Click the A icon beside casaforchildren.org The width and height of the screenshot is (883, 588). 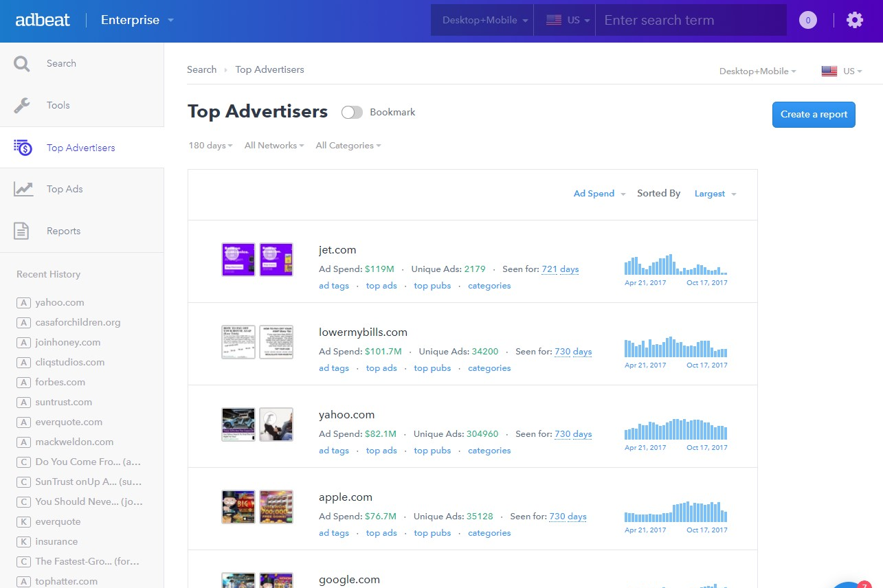pos(23,323)
